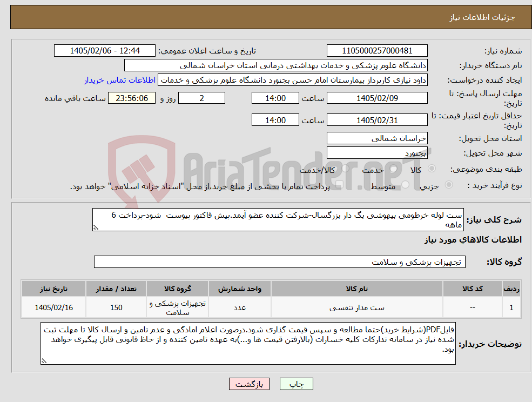This screenshot has height=402, width=532.
Task: Click the delivery province field خراسان شمالی
Action: (x=377, y=138)
